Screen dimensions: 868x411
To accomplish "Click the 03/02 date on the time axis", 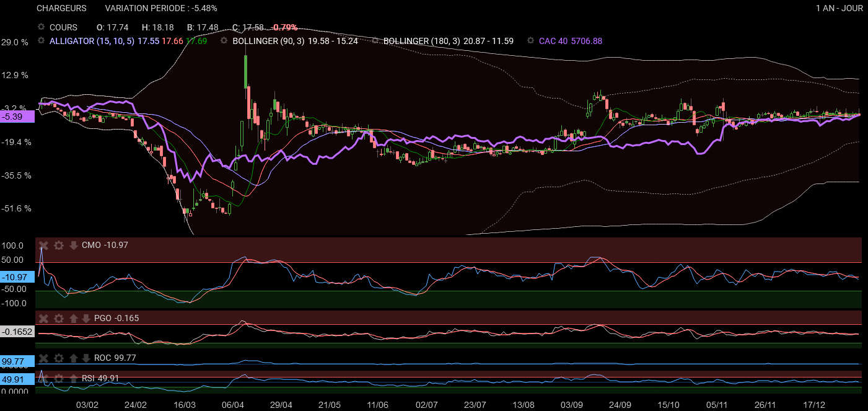I will [87, 405].
